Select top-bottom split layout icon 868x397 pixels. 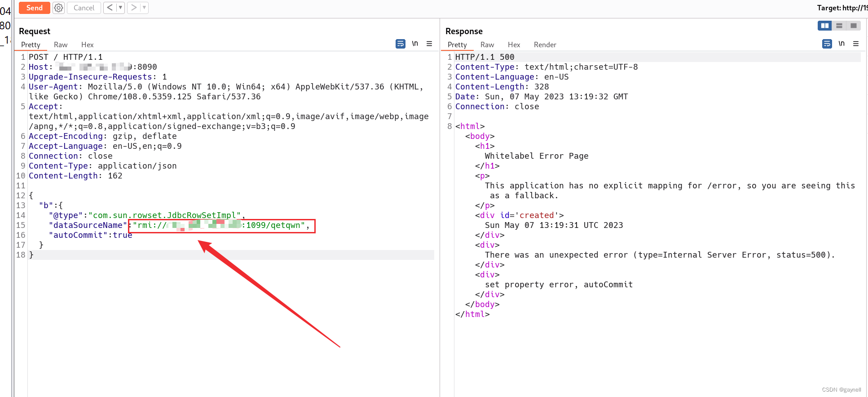pos(839,26)
